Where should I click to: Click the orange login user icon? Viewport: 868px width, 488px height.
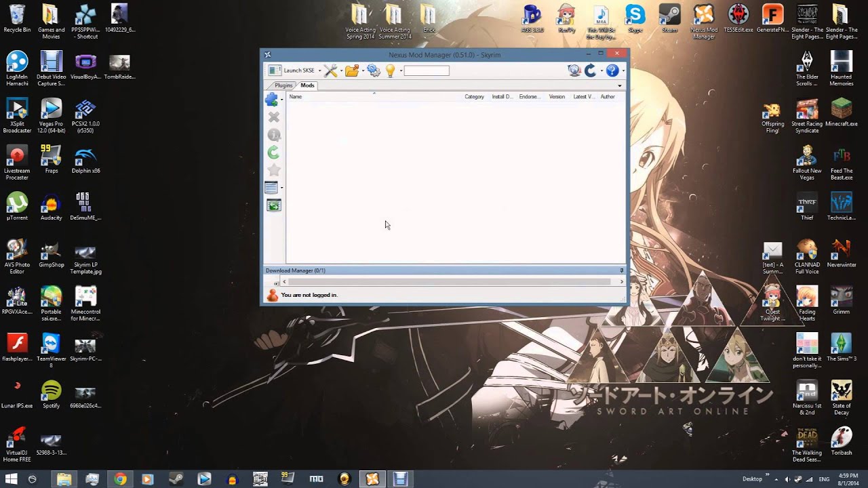coord(273,295)
